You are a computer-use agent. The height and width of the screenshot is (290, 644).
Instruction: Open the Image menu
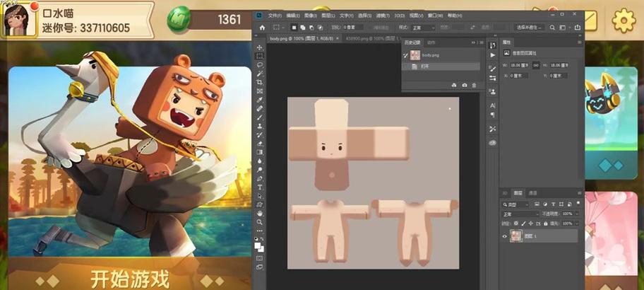coord(311,16)
